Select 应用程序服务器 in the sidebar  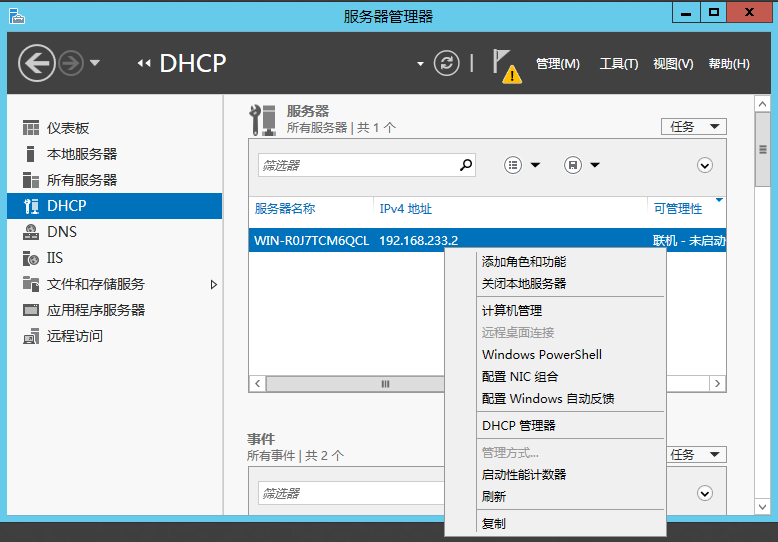click(x=115, y=310)
